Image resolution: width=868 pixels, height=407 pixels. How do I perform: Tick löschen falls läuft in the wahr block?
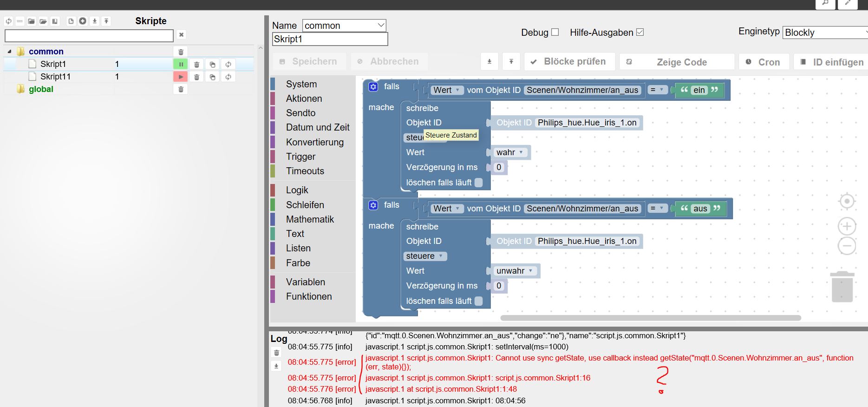pyautogui.click(x=479, y=183)
